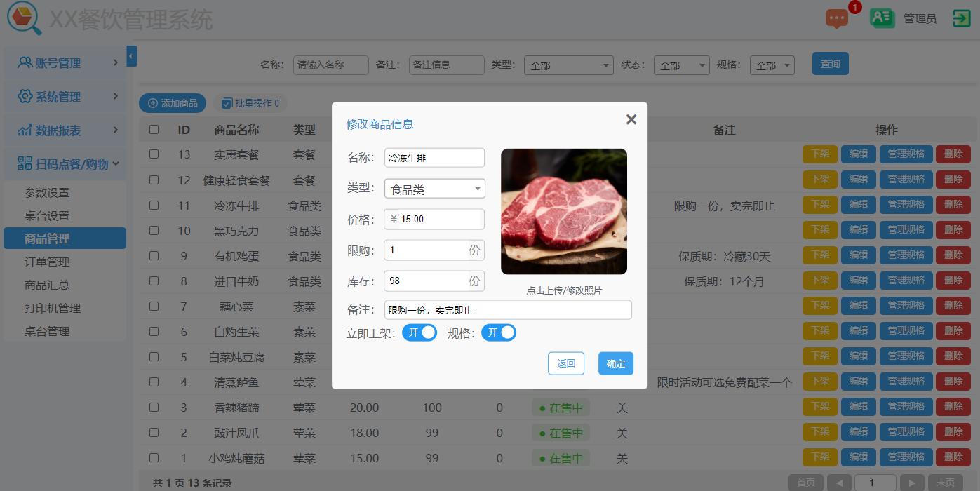Open the message notification bubble icon

pos(837,19)
